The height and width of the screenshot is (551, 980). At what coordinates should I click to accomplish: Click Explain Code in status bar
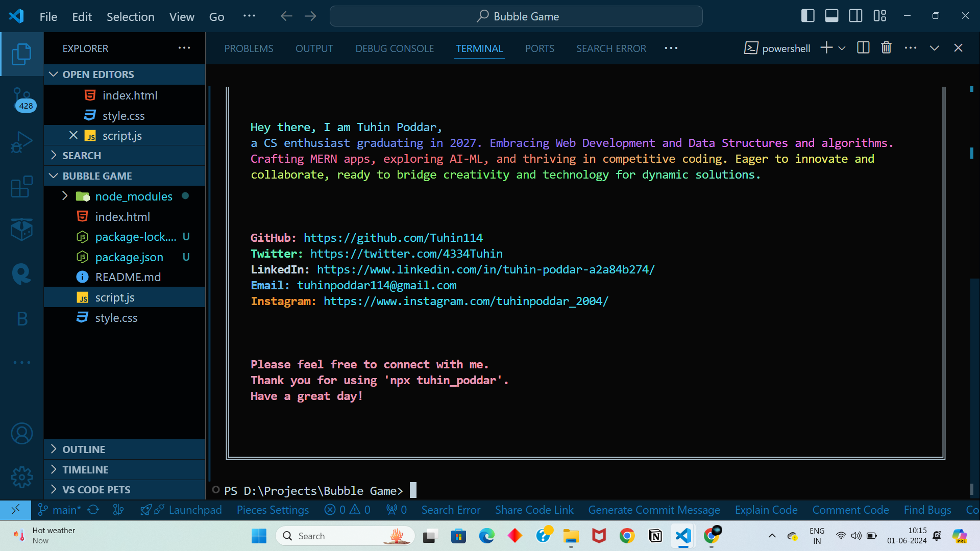tap(766, 510)
